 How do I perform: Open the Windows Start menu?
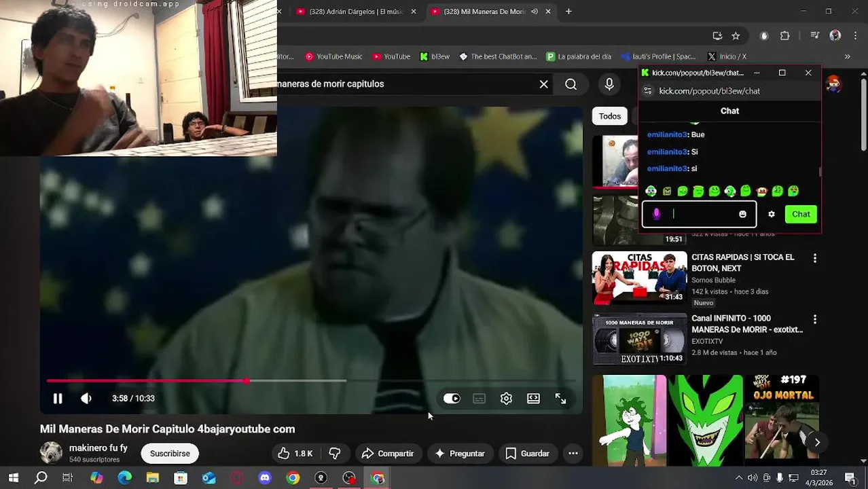(13, 478)
